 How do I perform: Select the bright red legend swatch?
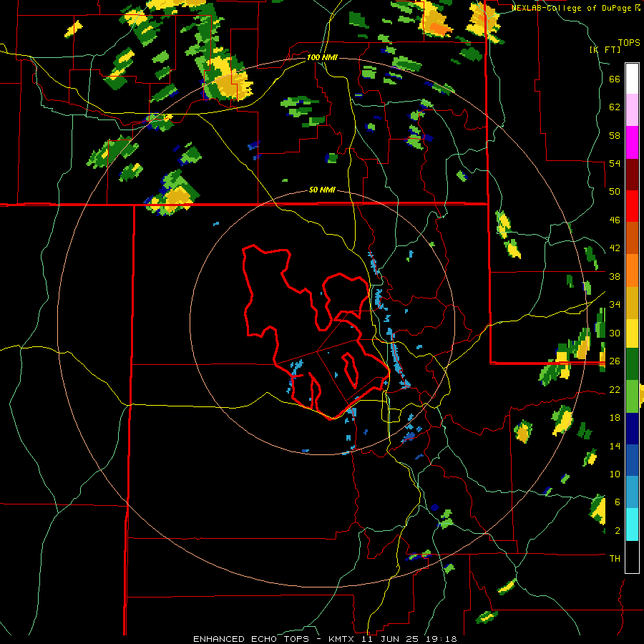pyautogui.click(x=632, y=207)
